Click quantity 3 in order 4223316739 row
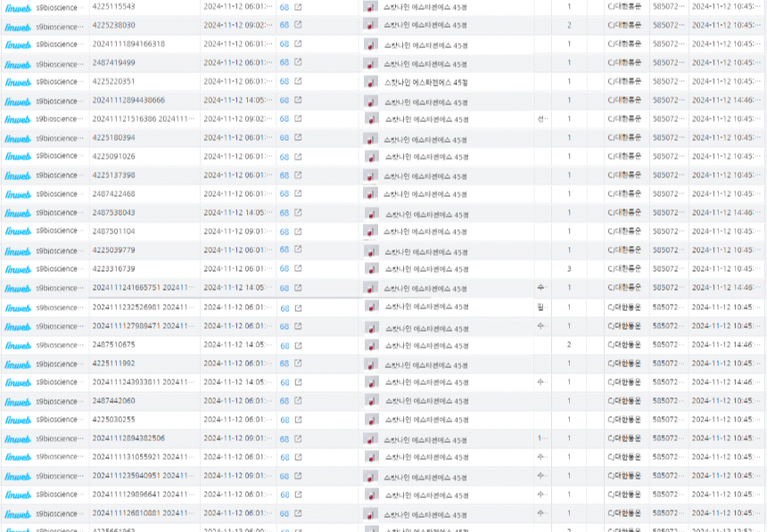The height and width of the screenshot is (532, 767). pyautogui.click(x=569, y=269)
